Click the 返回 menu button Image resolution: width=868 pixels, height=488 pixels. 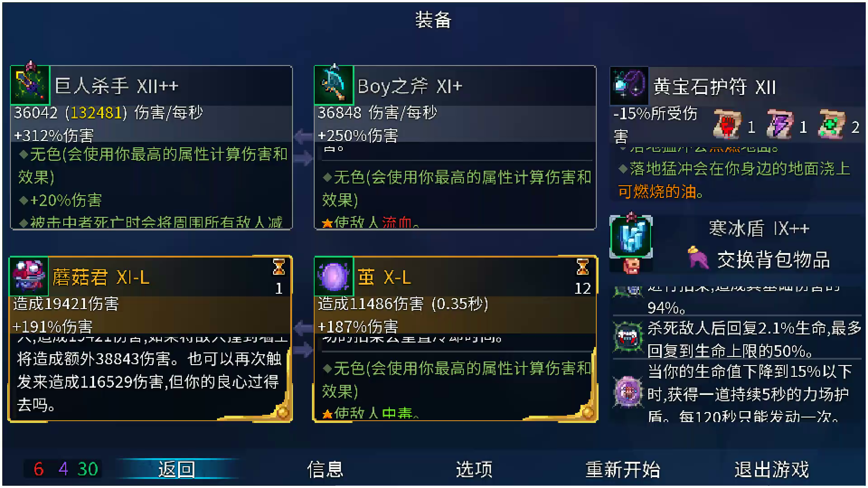177,469
